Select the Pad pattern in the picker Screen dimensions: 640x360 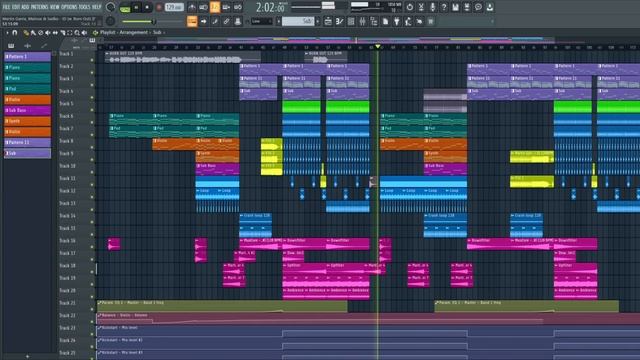point(27,89)
